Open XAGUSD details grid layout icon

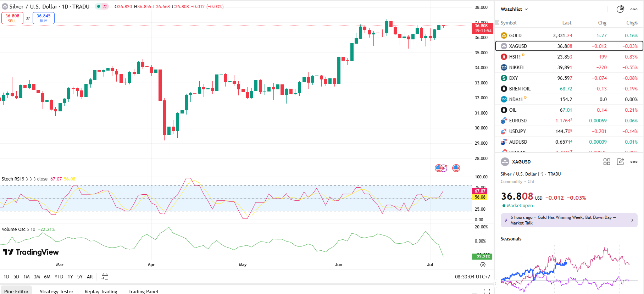pos(607,162)
